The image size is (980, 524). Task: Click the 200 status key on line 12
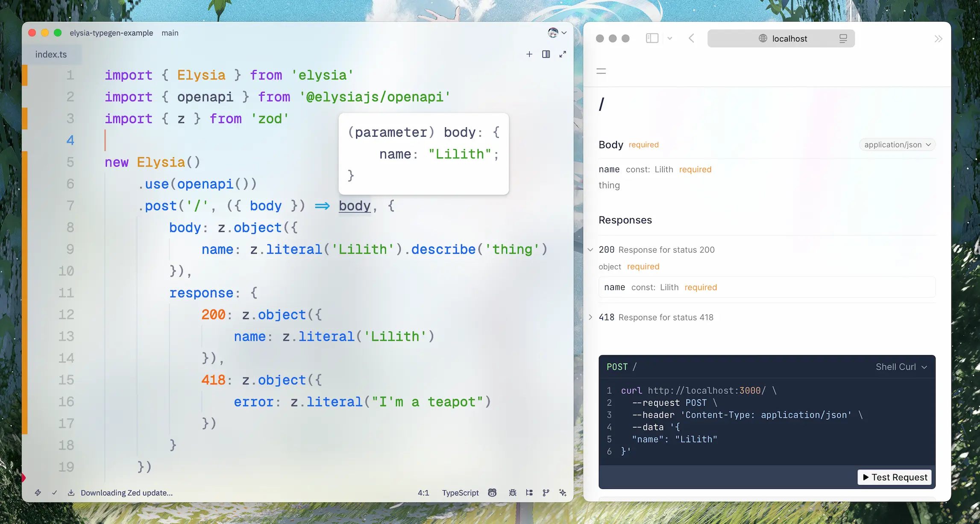click(213, 315)
